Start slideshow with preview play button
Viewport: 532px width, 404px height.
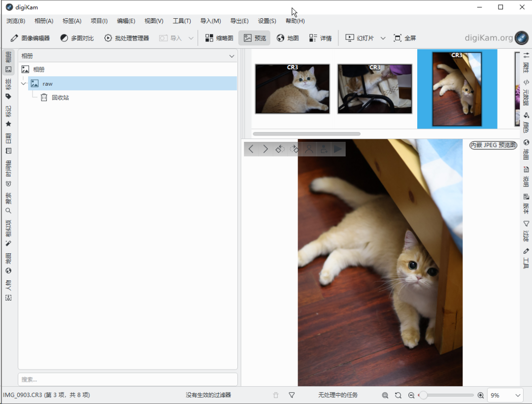pyautogui.click(x=338, y=149)
